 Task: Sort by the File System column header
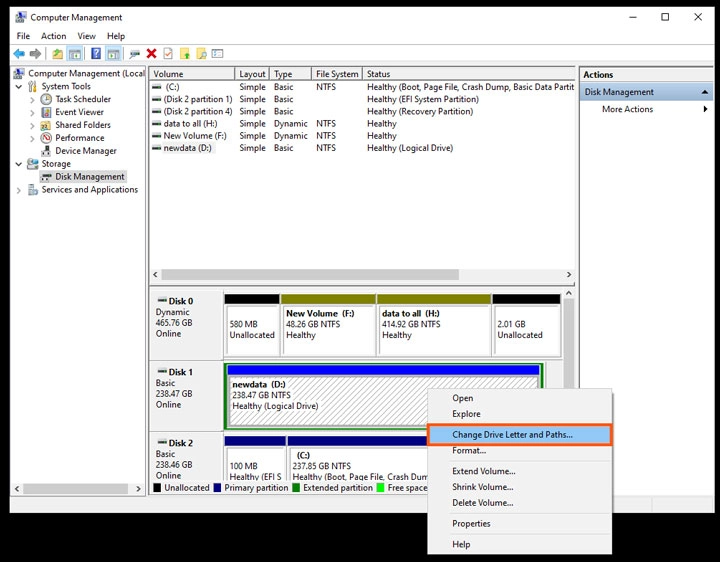(337, 74)
